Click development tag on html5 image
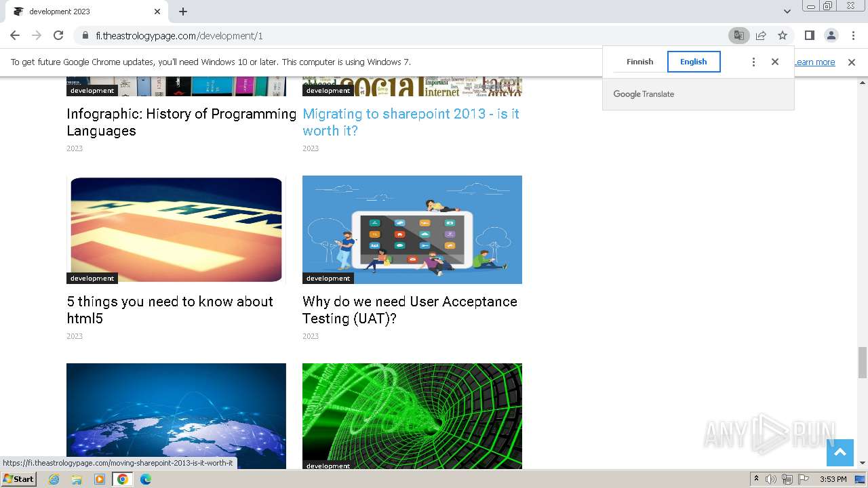Image resolution: width=868 pixels, height=488 pixels. click(x=92, y=279)
